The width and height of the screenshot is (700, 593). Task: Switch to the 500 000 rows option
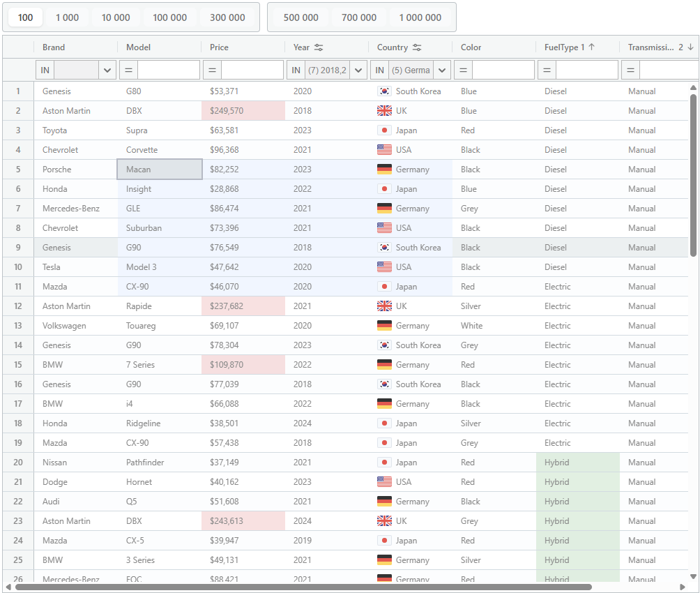[301, 17]
